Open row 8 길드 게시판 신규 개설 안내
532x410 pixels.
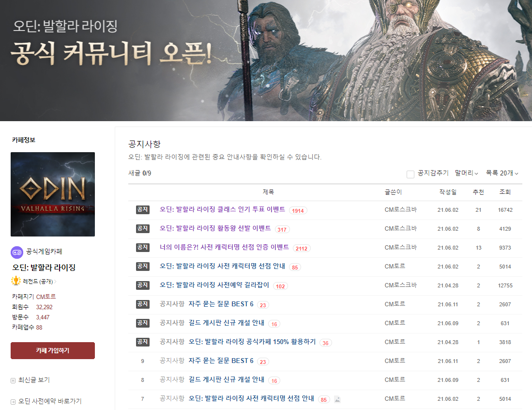[x=226, y=379]
